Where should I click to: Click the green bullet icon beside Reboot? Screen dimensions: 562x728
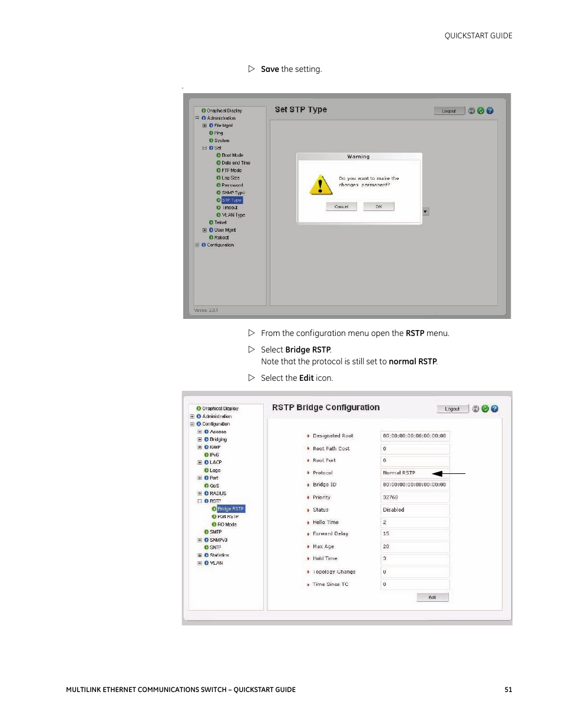tap(211, 238)
